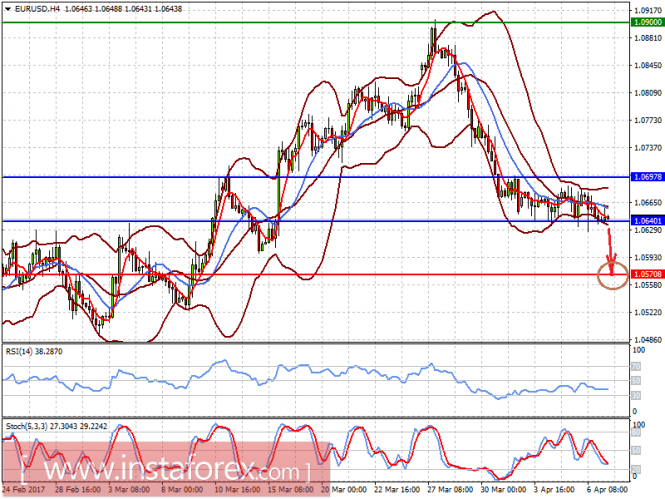Viewport: 665px width, 499px height.
Task: Click the brown target circle at 1.05708
Action: coord(612,275)
